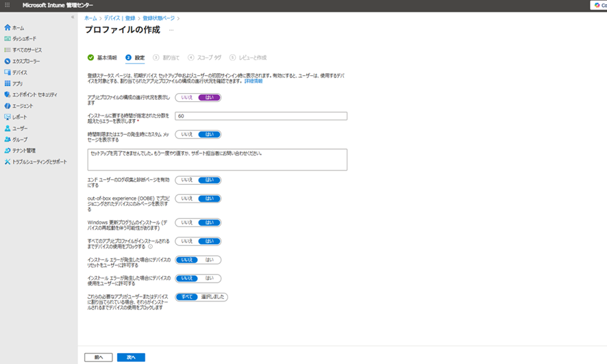The height and width of the screenshot is (364, 607).
Task: Collapse the left sidebar with double chevron
Action: 73,17
